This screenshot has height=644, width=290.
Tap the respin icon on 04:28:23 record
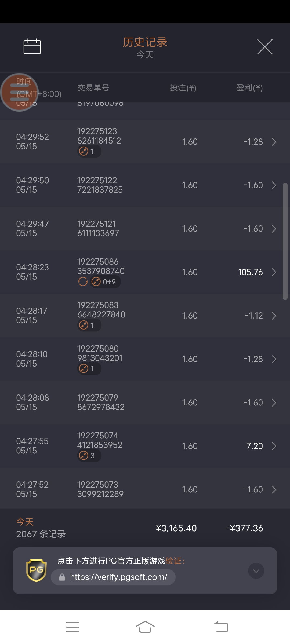point(83,282)
